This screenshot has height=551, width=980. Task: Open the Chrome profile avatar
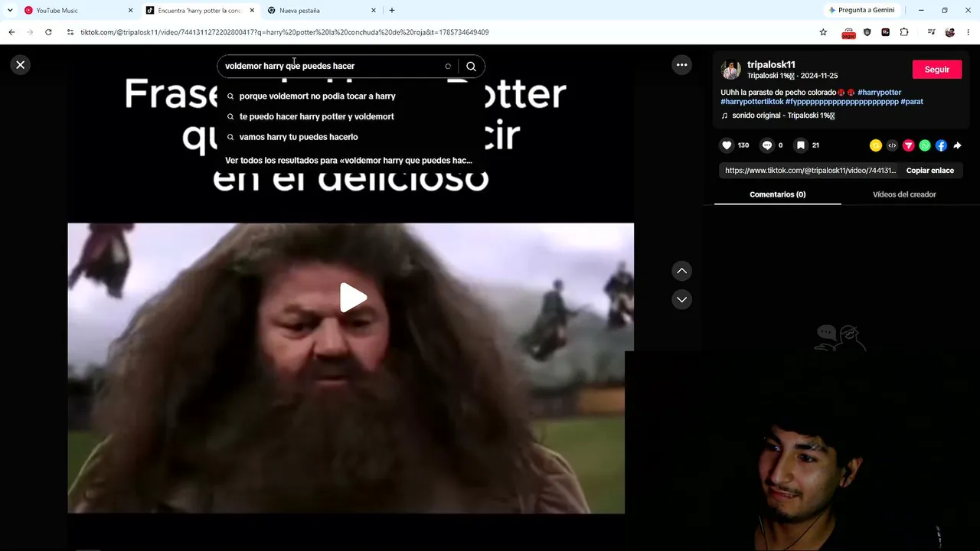tap(950, 32)
